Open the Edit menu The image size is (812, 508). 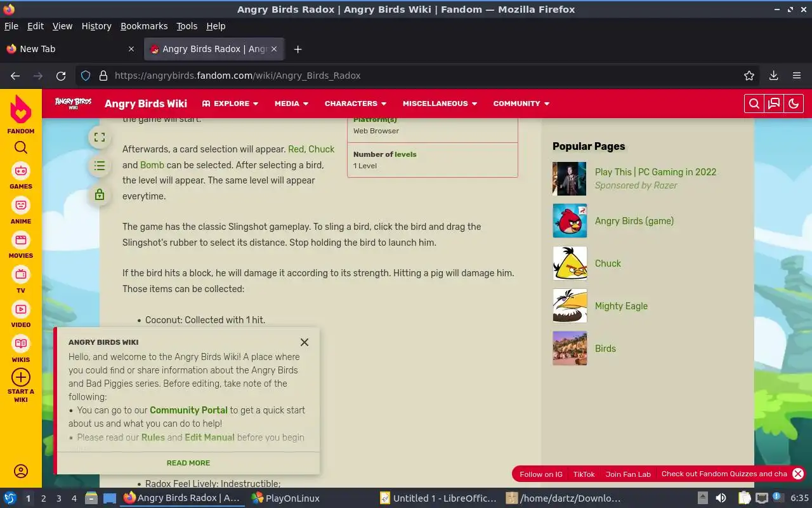point(36,26)
